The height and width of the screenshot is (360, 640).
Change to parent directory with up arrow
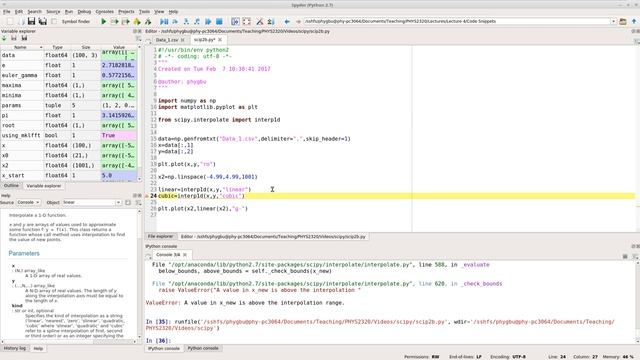(x=634, y=21)
